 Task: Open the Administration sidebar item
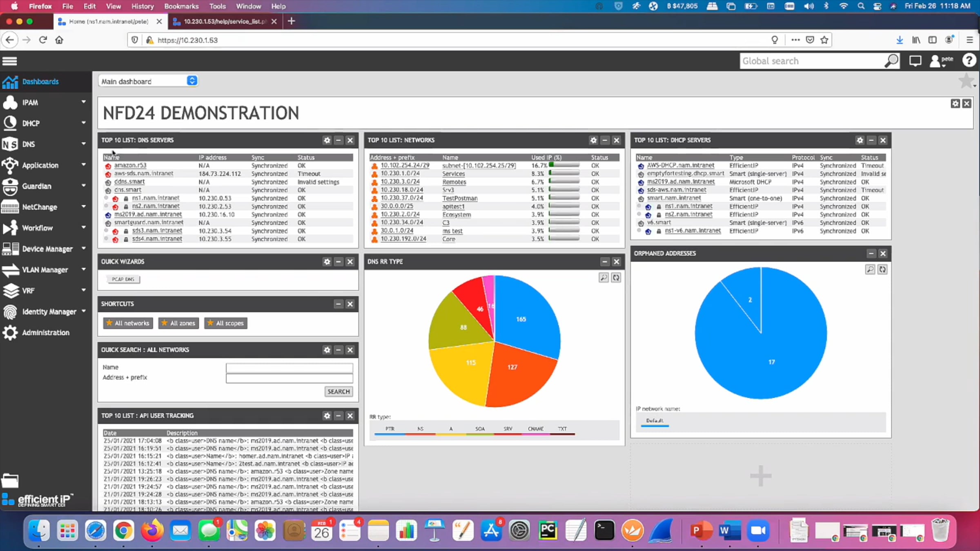click(45, 333)
